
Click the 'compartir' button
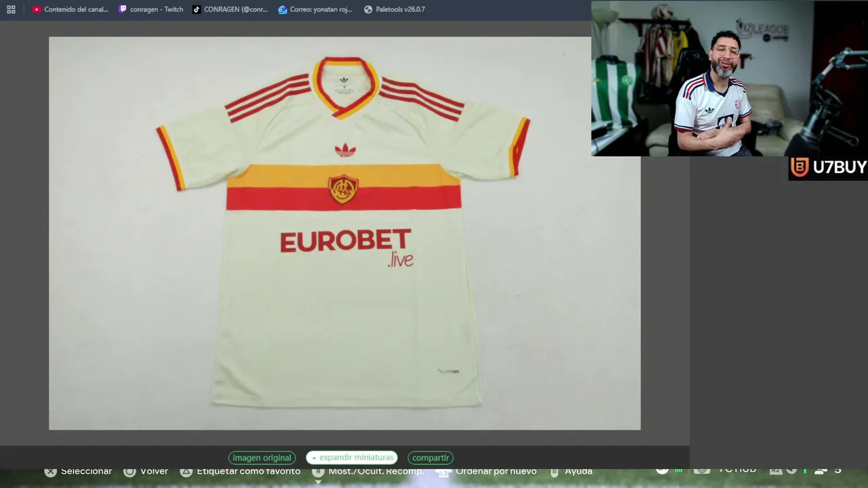431,457
